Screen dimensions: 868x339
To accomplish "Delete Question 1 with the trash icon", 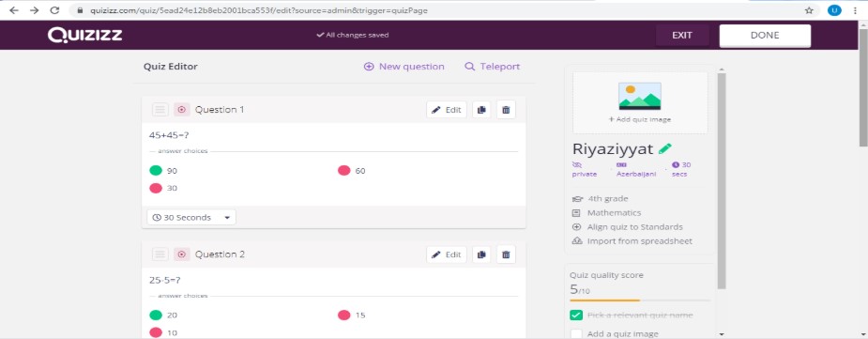I will (506, 110).
